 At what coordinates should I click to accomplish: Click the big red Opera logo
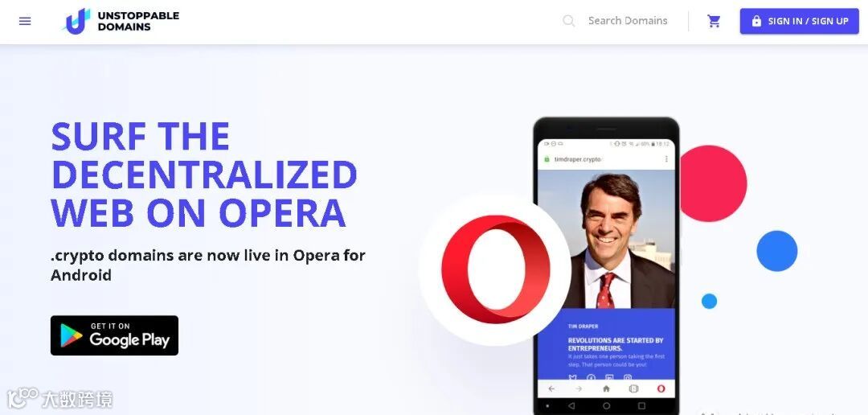[495, 269]
